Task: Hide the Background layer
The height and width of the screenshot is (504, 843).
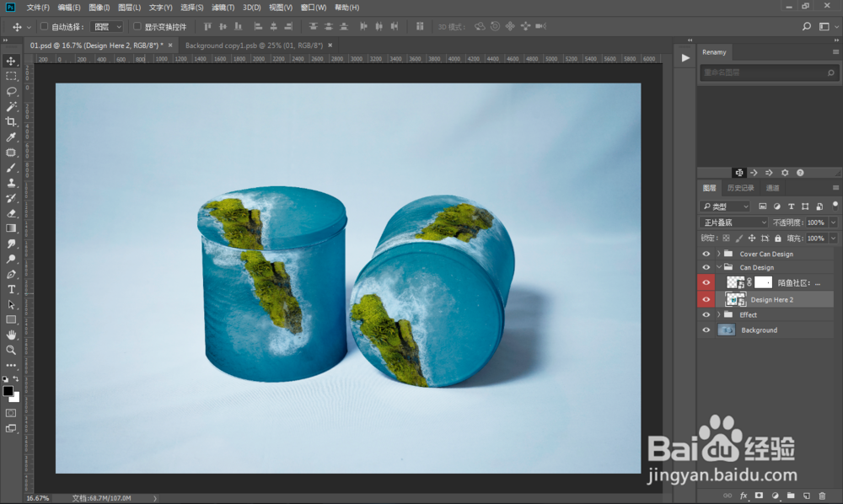Action: pyautogui.click(x=706, y=330)
